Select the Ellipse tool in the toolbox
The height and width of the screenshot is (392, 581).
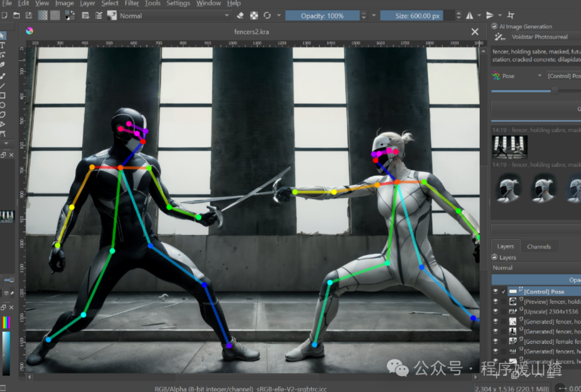(3, 105)
